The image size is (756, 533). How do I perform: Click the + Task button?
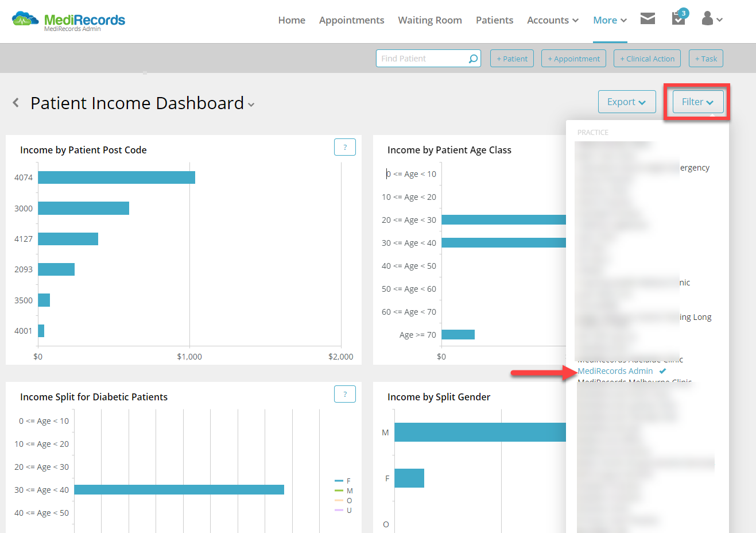(706, 59)
